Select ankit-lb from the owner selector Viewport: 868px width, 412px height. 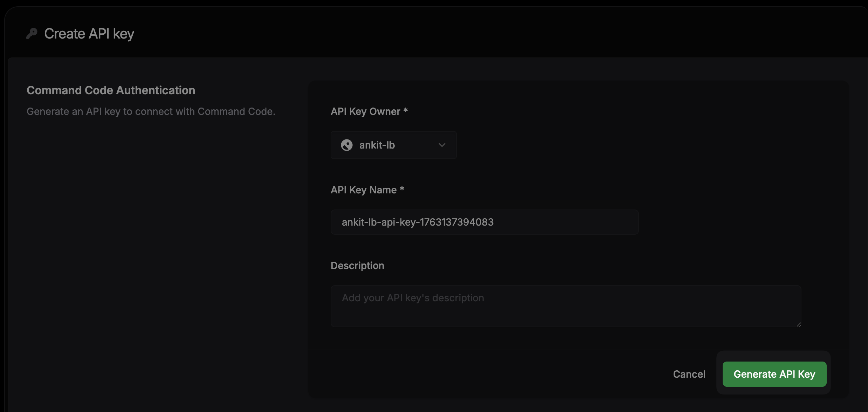point(377,145)
